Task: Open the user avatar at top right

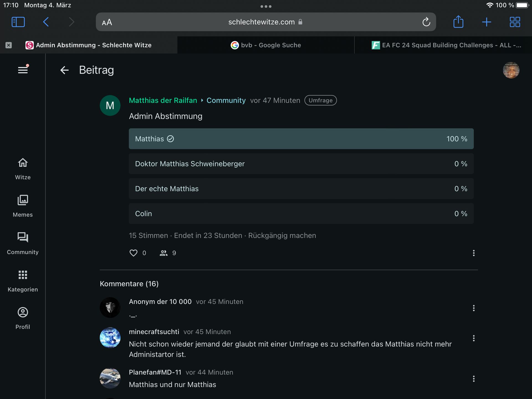Action: pos(511,70)
